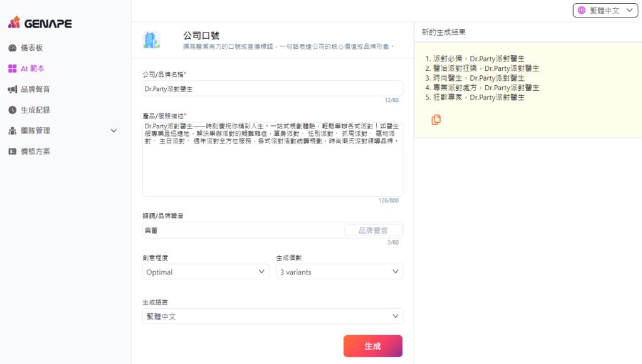Click the dashboard gauge icon
The image size is (642, 364).
coord(13,48)
